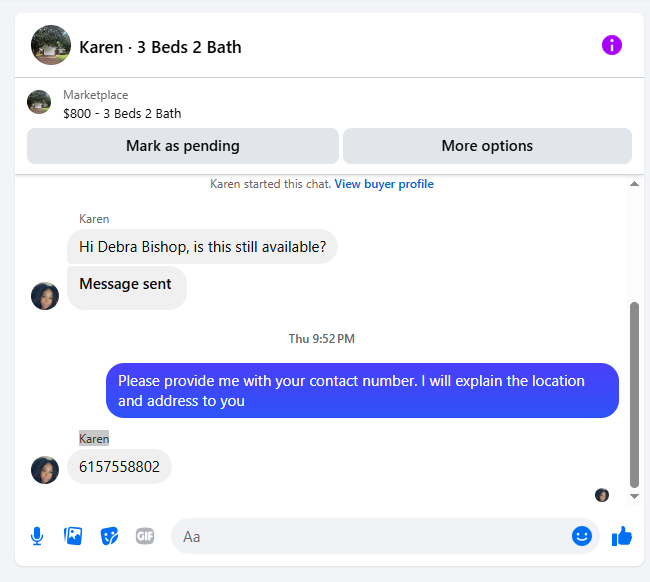The height and width of the screenshot is (582, 650).
Task: Open the More options button
Action: (487, 146)
